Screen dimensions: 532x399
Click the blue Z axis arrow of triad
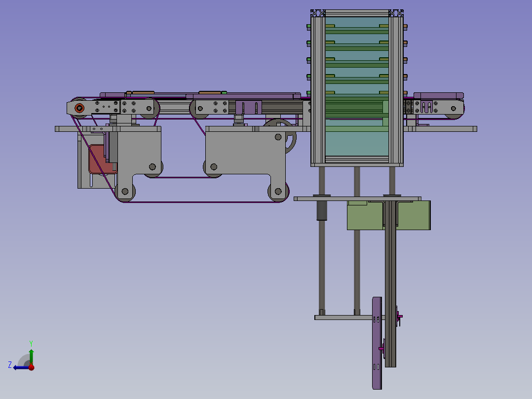click(x=21, y=367)
